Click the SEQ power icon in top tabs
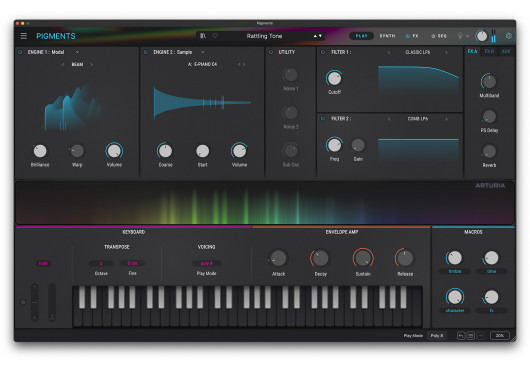 (433, 36)
